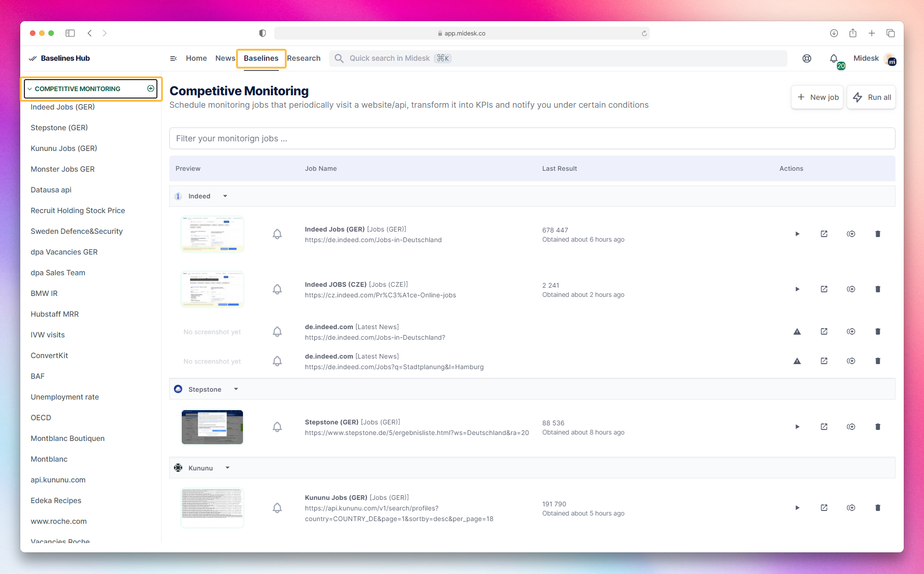The image size is (924, 574).
Task: Toggle notification bell for Kununu Jobs (GER)
Action: point(277,508)
